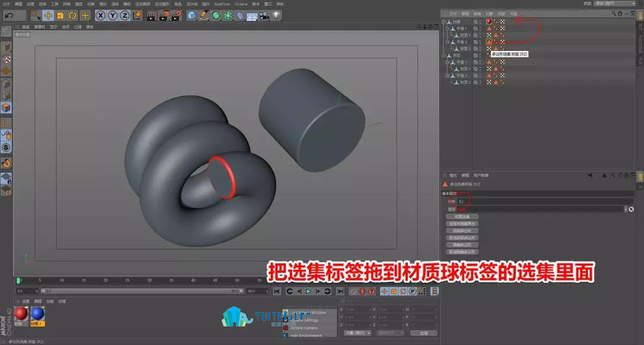Collapse the first '平滑 1' node

pos(447,29)
